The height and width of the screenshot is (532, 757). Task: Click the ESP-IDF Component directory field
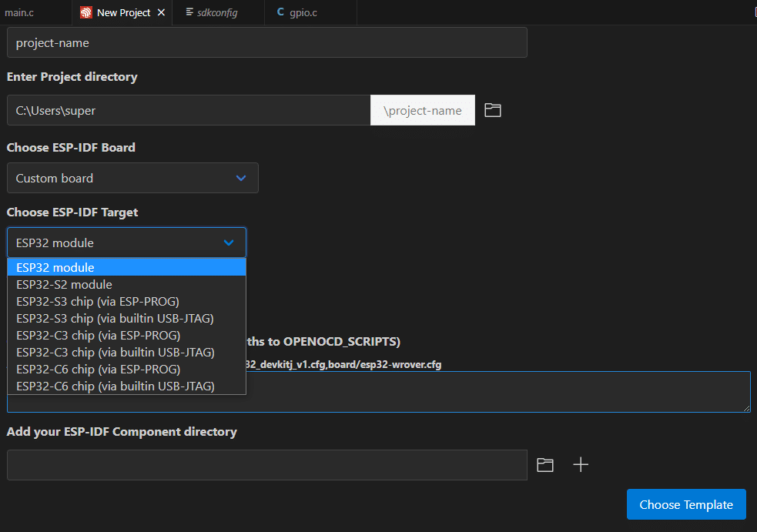coord(267,465)
